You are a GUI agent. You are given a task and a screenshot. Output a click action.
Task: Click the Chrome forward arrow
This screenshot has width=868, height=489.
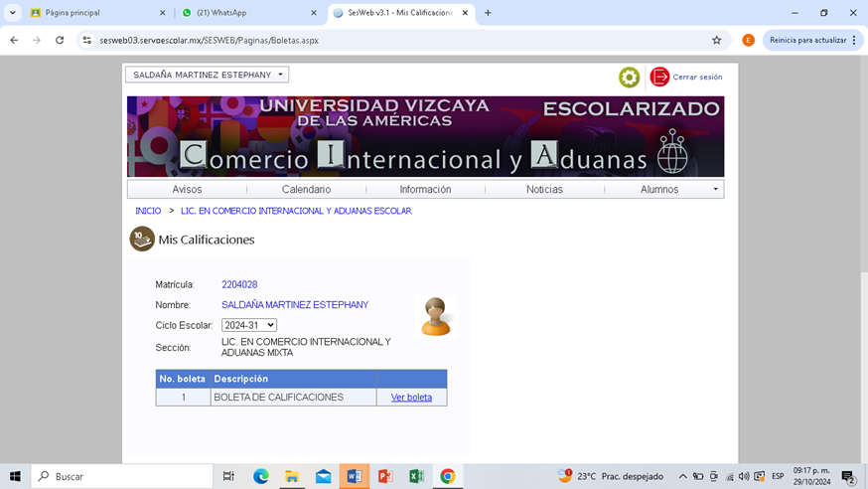[37, 40]
